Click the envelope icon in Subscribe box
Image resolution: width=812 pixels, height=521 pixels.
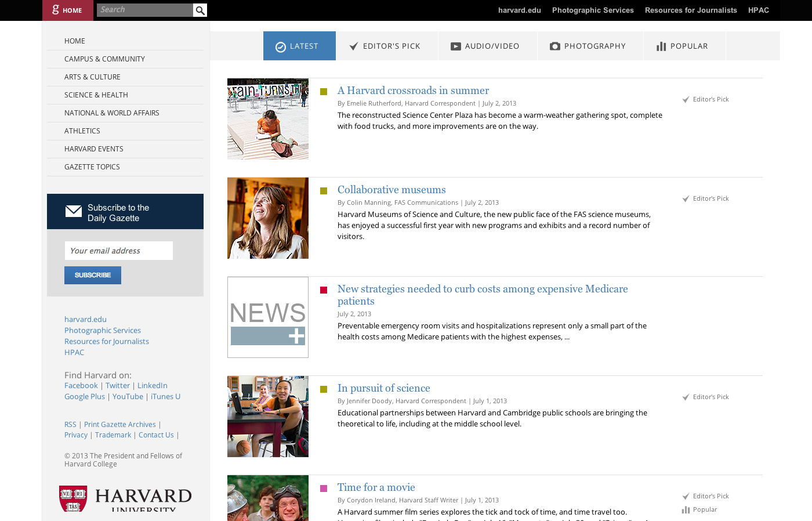(x=74, y=211)
